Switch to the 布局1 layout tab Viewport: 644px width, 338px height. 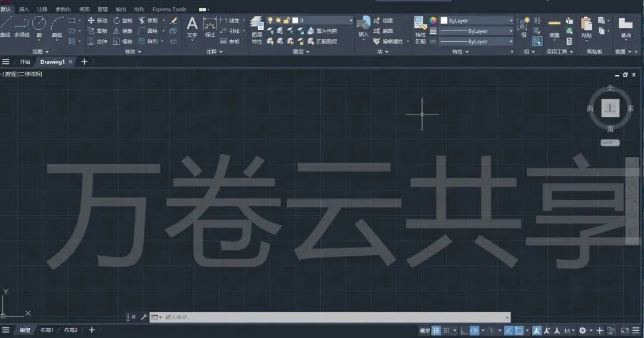(x=47, y=330)
